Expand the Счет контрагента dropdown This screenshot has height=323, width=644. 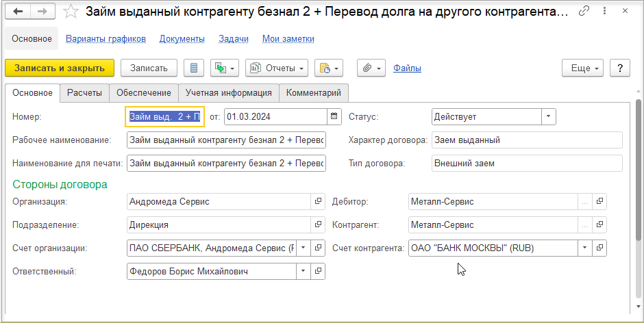click(x=585, y=248)
